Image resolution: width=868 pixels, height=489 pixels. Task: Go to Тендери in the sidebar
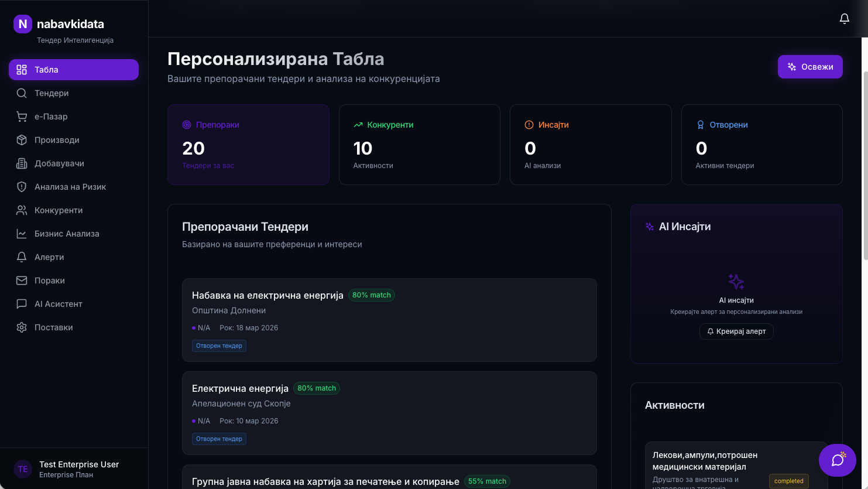pos(74,93)
